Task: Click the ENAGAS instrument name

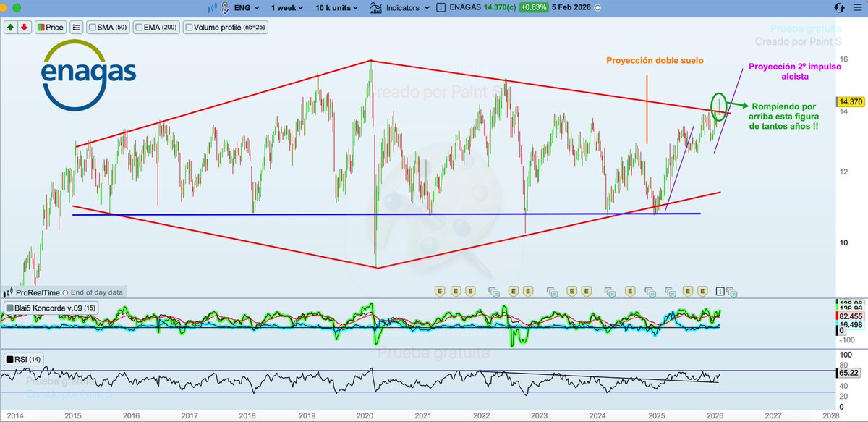Action: coord(465,8)
